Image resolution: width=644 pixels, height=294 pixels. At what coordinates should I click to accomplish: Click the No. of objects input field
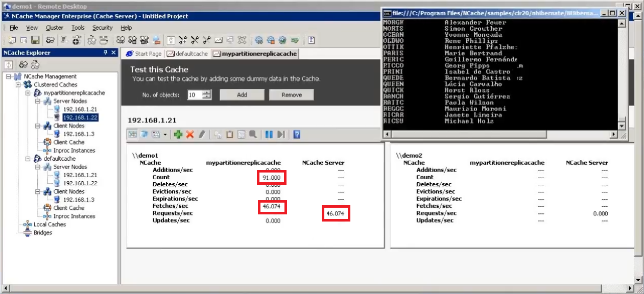(195, 95)
